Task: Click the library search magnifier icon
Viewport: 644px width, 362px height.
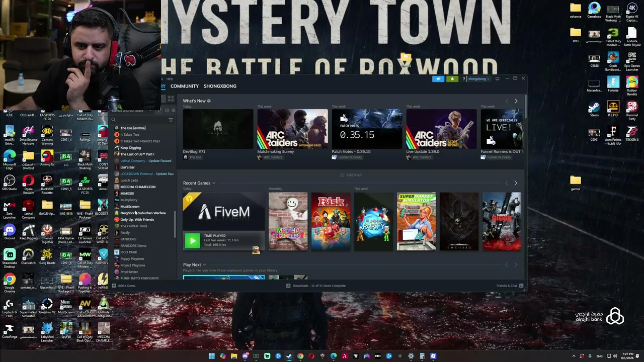Action: pos(114,120)
